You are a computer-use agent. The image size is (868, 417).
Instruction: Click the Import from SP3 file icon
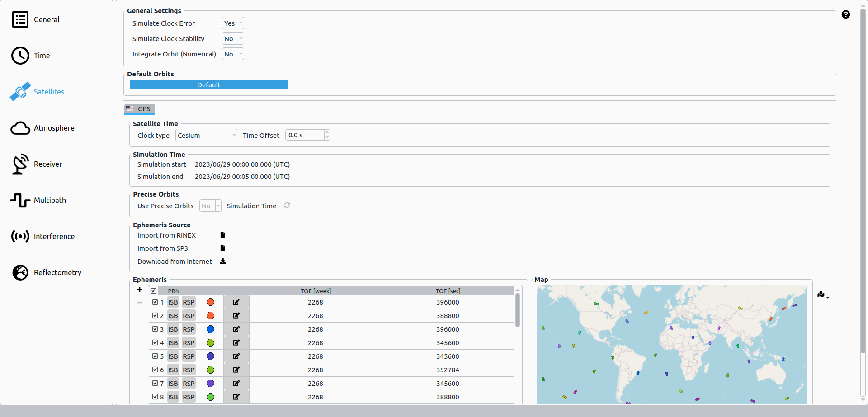pos(222,248)
